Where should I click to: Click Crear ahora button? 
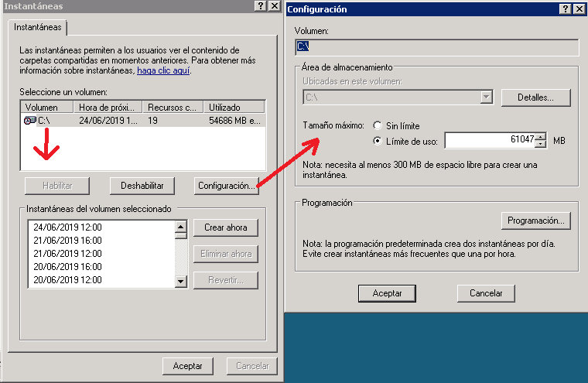click(226, 227)
